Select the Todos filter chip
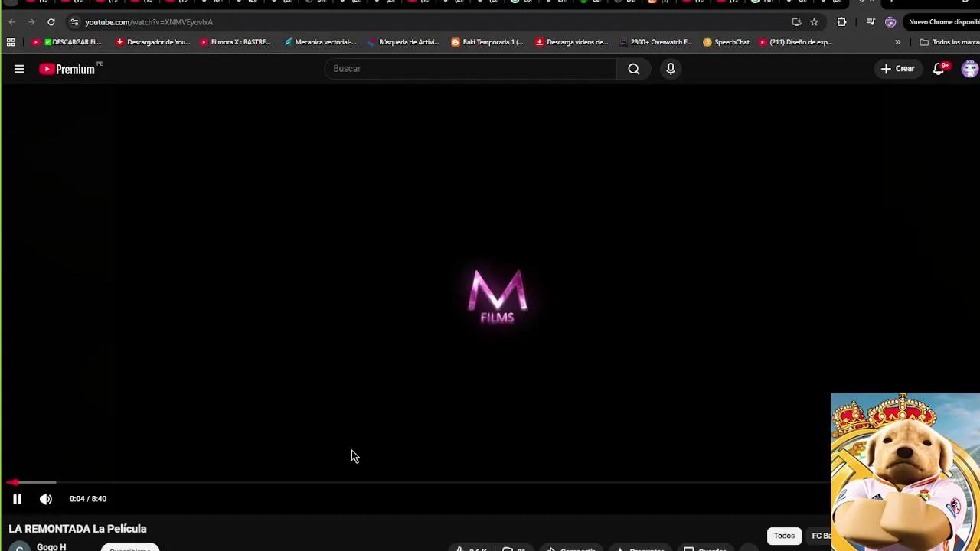 pyautogui.click(x=784, y=536)
